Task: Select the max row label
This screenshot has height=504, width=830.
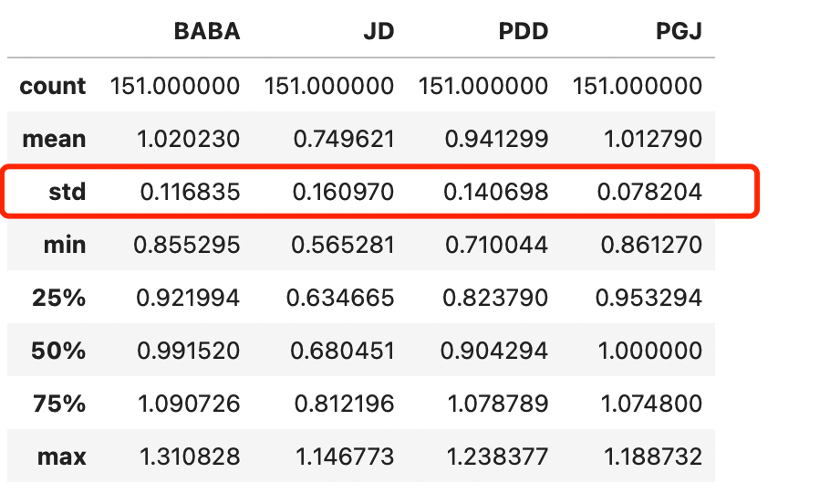Action: pos(61,457)
